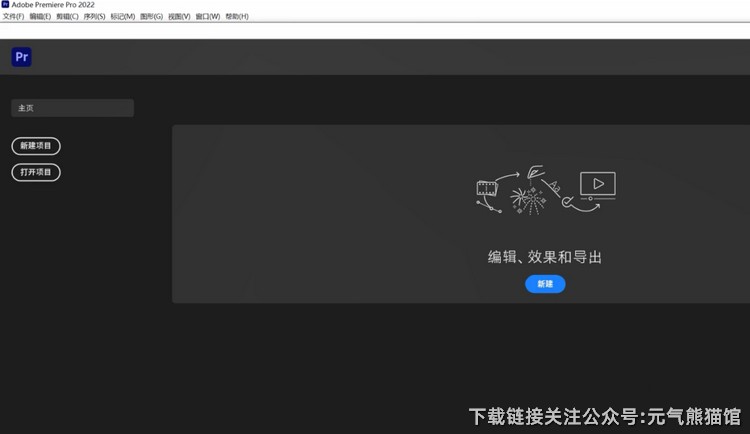Select the 主页 tab in sidebar
The image size is (750, 434).
pyautogui.click(x=72, y=108)
